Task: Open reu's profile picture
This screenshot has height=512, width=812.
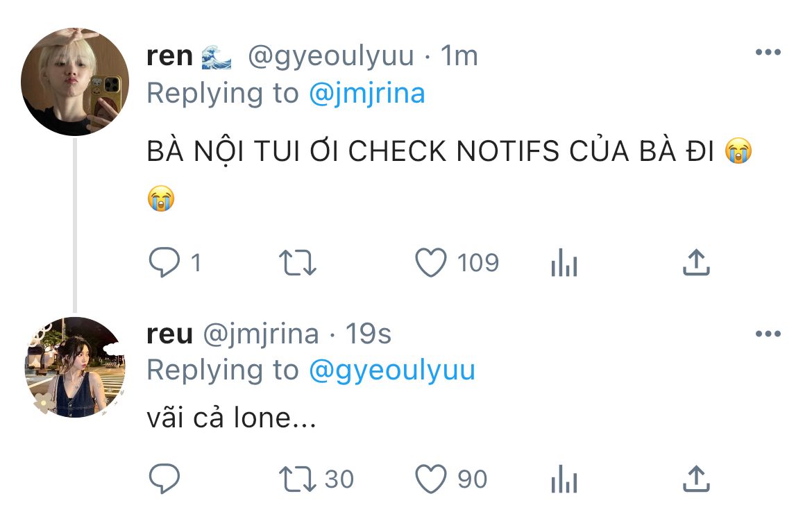Action: pos(74,368)
